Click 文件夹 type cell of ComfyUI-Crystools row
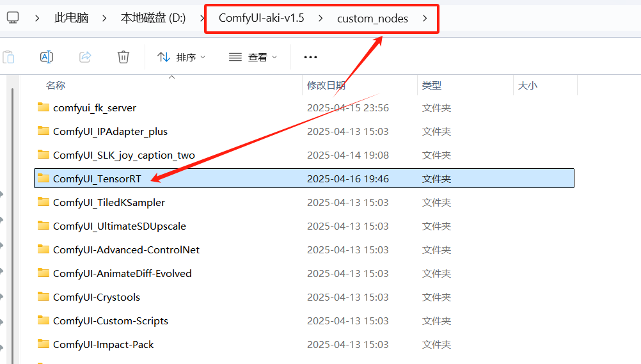The image size is (641, 364). tap(436, 297)
